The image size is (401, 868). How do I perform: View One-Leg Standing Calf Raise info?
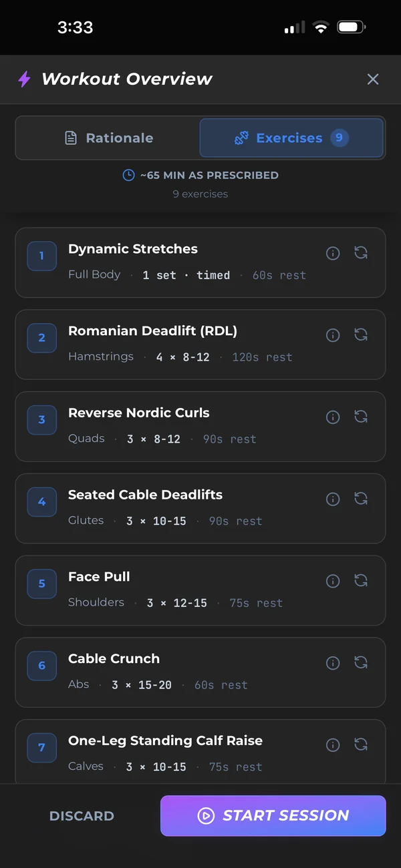tap(333, 745)
